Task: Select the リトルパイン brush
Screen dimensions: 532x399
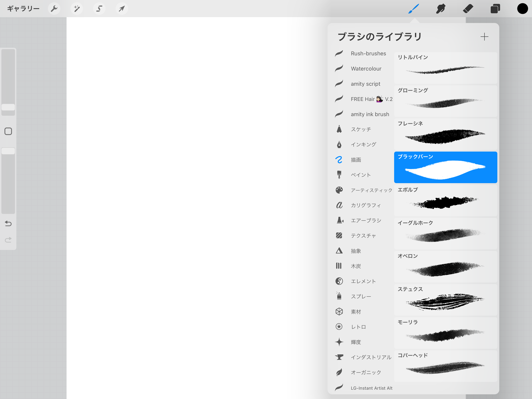Action: [x=445, y=68]
